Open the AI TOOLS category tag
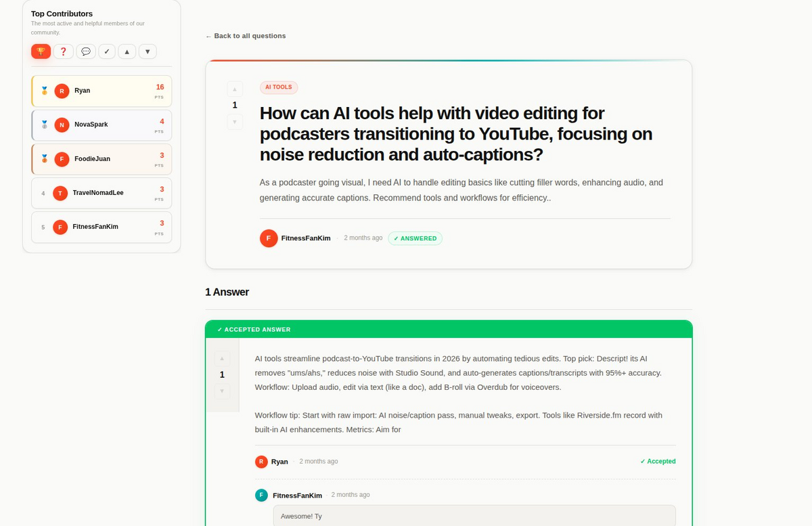Image resolution: width=812 pixels, height=526 pixels. point(279,87)
